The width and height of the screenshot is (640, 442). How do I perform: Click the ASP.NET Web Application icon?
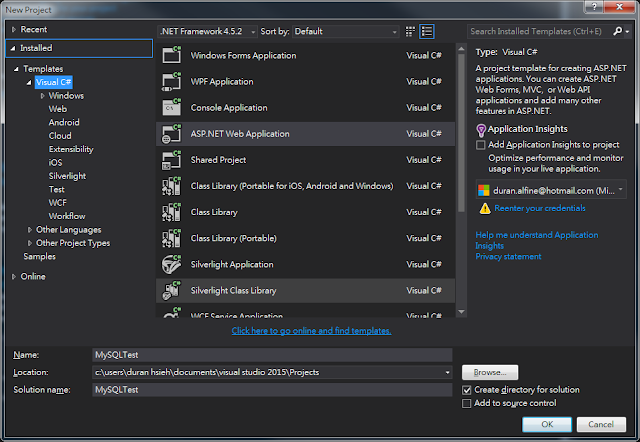click(x=171, y=133)
